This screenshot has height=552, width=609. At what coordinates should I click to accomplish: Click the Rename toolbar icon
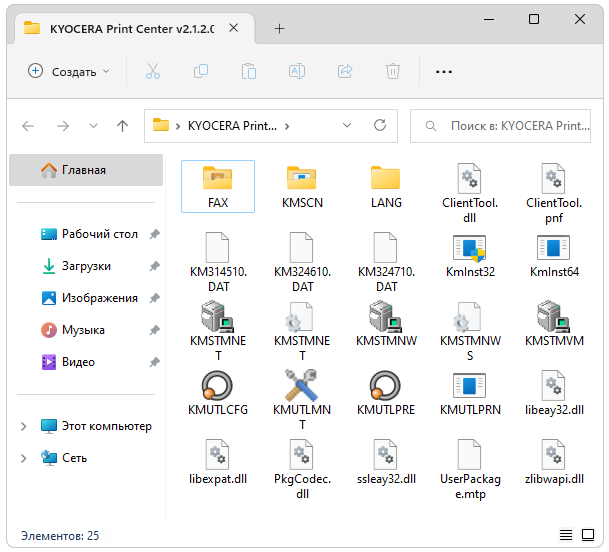(x=297, y=71)
